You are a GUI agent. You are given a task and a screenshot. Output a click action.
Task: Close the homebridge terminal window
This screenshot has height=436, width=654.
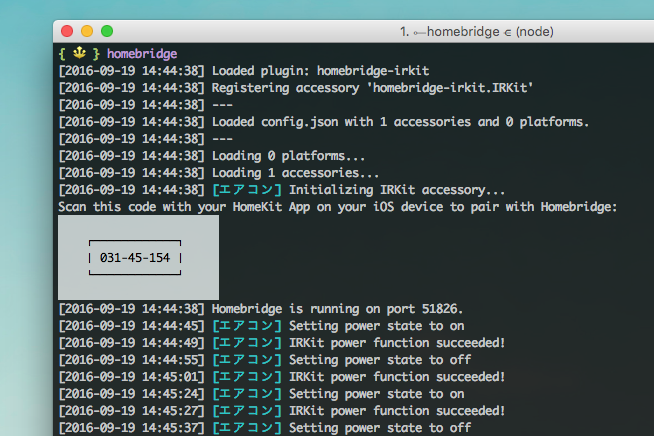(67, 31)
